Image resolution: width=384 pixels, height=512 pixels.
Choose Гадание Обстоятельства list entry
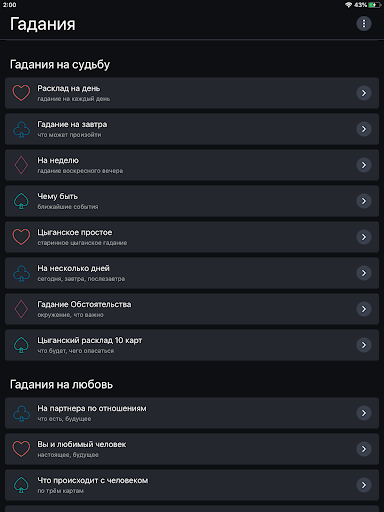(192, 309)
